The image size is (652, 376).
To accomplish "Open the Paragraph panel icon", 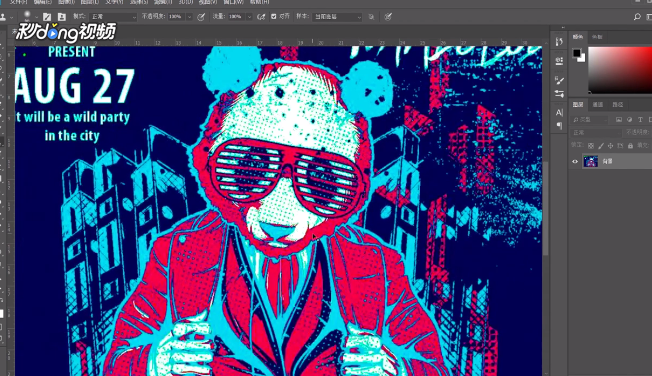I will [x=559, y=125].
